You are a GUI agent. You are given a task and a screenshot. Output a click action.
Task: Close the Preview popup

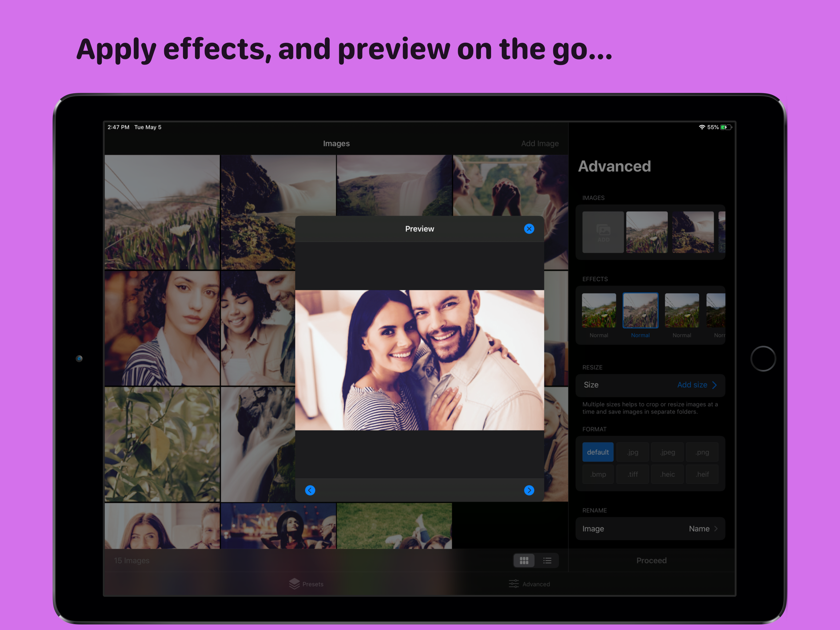tap(529, 229)
